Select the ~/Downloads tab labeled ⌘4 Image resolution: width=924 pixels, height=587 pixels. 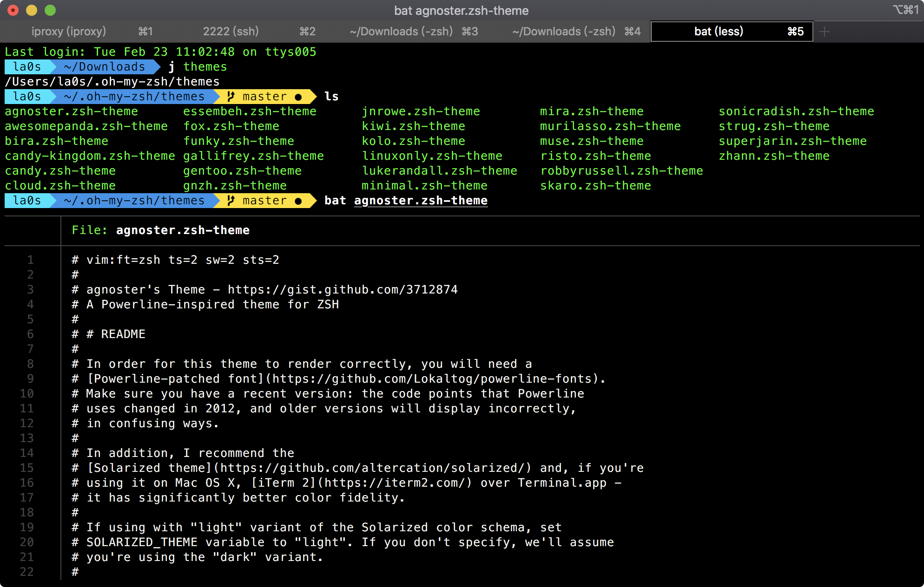(x=563, y=32)
